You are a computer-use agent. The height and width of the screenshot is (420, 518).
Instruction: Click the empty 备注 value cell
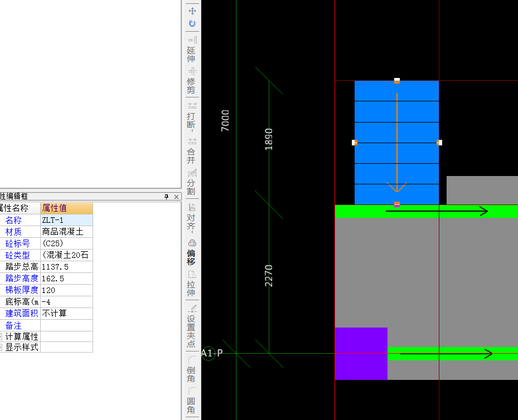66,325
